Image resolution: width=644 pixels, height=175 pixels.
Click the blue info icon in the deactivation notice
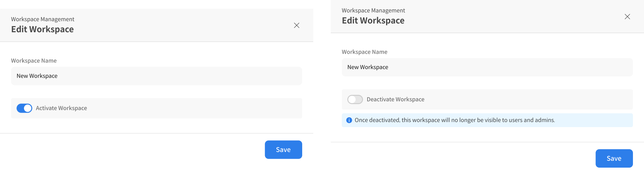[349, 120]
